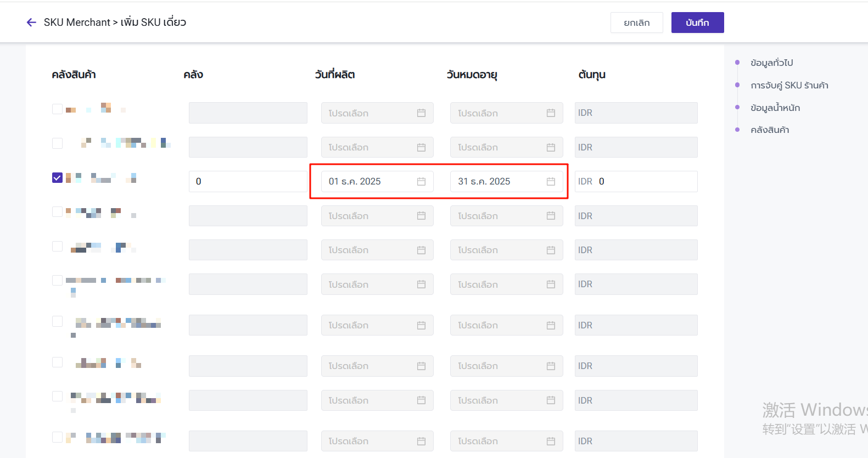This screenshot has height=458, width=868.
Task: Jump to ข้อมูลน้ำหนัก section
Action: 775,108
